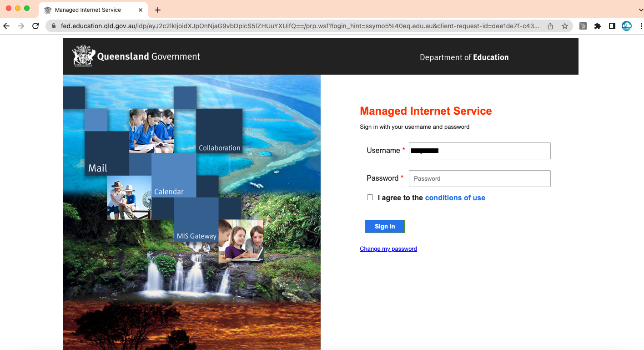The width and height of the screenshot is (644, 350).
Task: Open the conditions of use link
Action: point(455,198)
